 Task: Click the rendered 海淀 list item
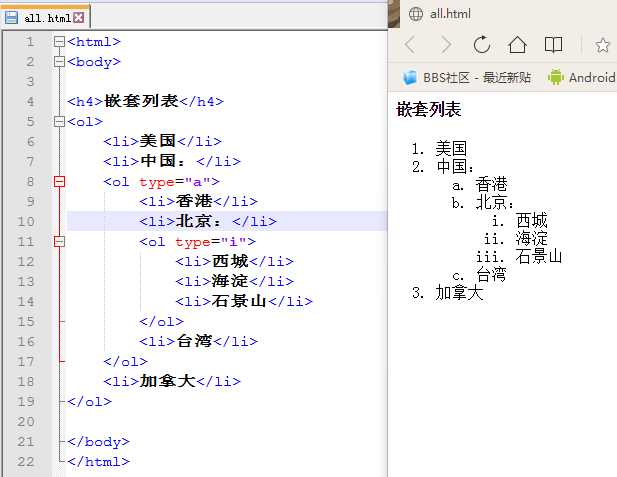pyautogui.click(x=531, y=238)
